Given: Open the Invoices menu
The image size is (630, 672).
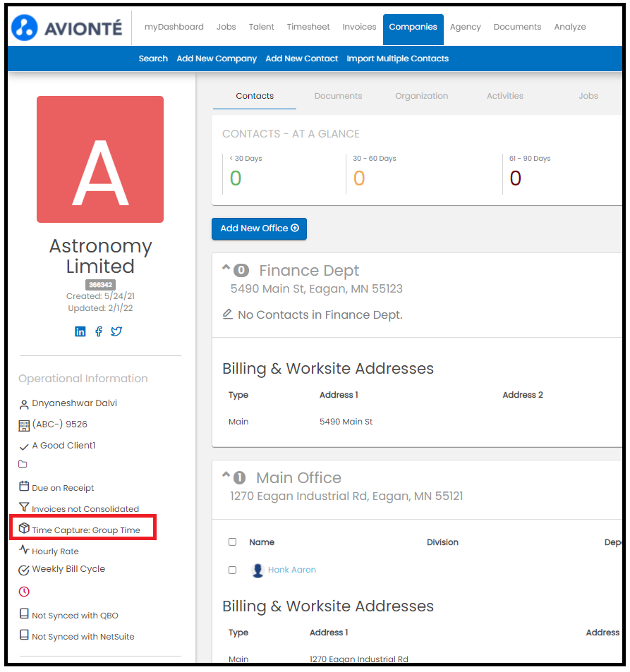Looking at the screenshot, I should [359, 27].
